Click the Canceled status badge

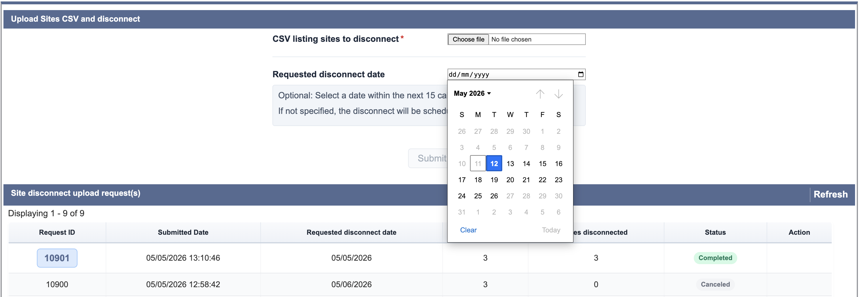click(x=715, y=284)
